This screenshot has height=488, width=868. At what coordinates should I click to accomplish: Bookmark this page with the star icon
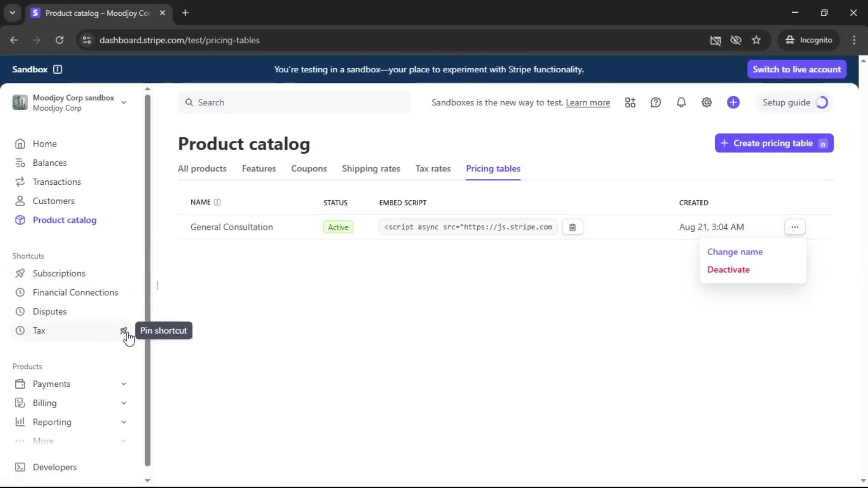756,40
